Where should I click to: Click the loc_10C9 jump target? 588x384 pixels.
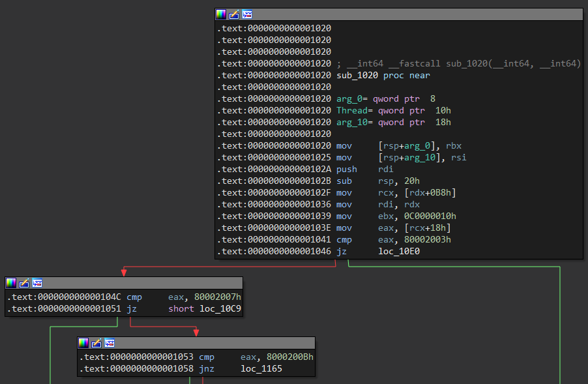click(x=220, y=308)
